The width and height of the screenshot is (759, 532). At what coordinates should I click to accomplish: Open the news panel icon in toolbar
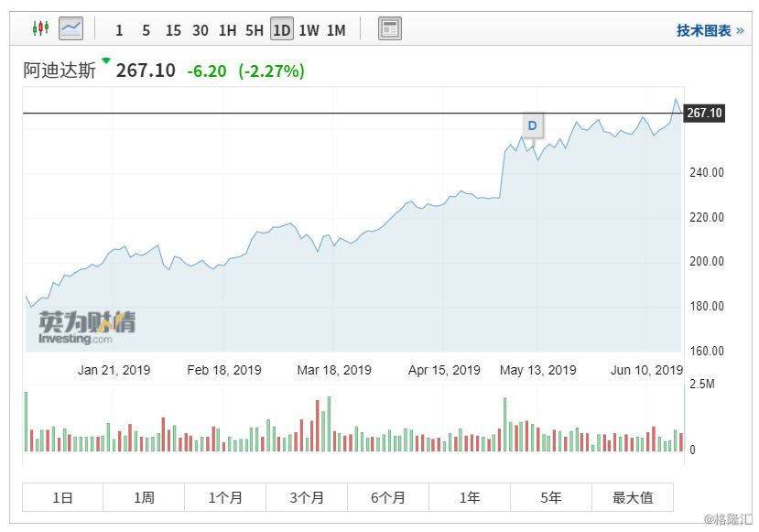coord(390,29)
